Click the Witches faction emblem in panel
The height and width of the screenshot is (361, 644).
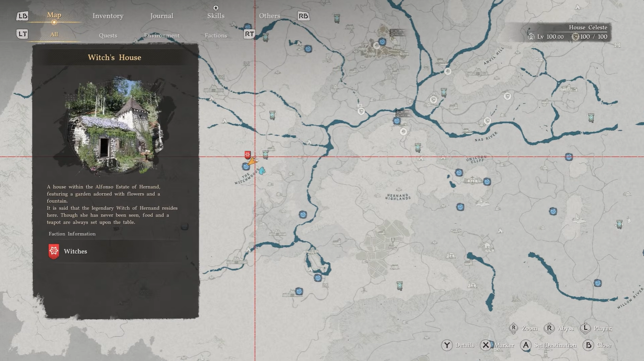coord(54,251)
